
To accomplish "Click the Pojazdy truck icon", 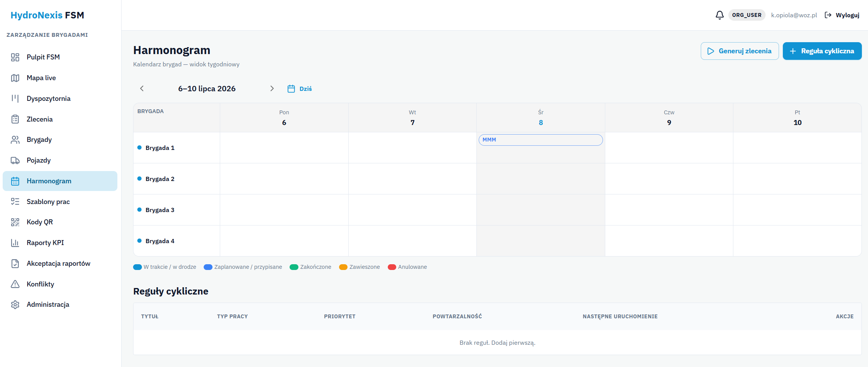I will click(15, 160).
